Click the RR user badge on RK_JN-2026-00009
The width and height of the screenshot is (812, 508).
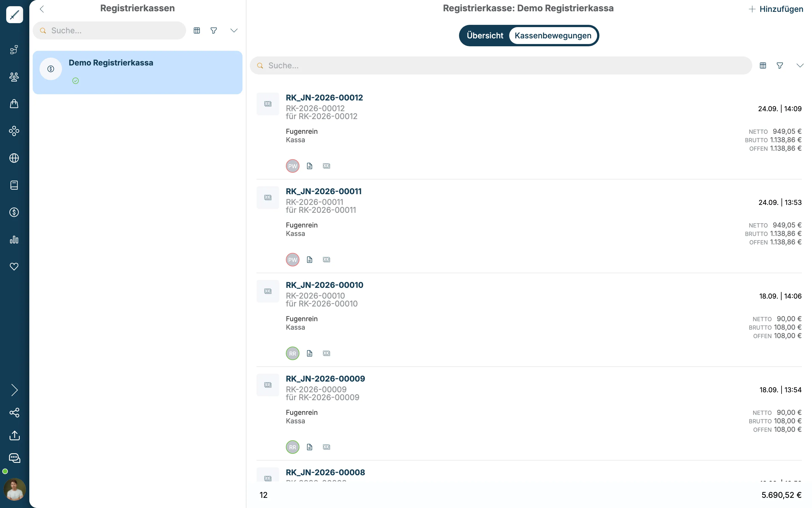point(293,447)
